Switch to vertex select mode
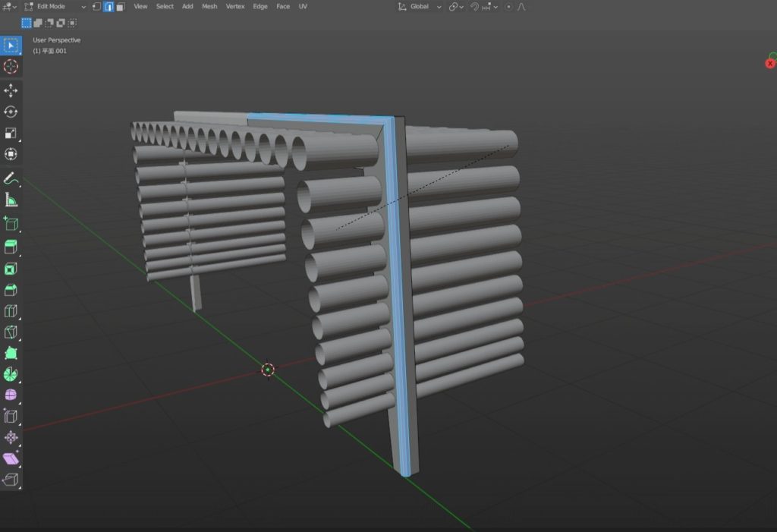Viewport: 777px width, 532px height. [x=96, y=7]
